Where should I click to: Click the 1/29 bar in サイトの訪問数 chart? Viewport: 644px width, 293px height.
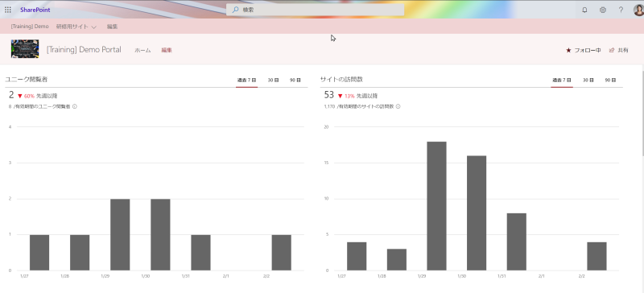(436, 206)
